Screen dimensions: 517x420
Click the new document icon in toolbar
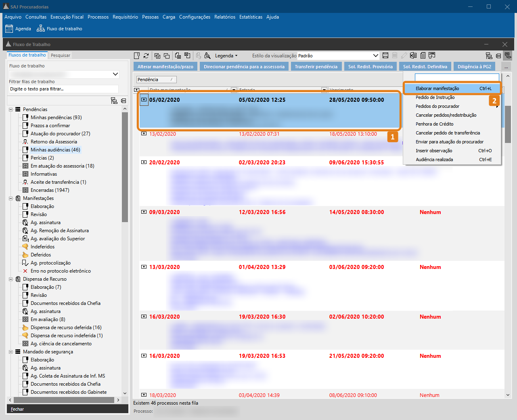pyautogui.click(x=137, y=56)
